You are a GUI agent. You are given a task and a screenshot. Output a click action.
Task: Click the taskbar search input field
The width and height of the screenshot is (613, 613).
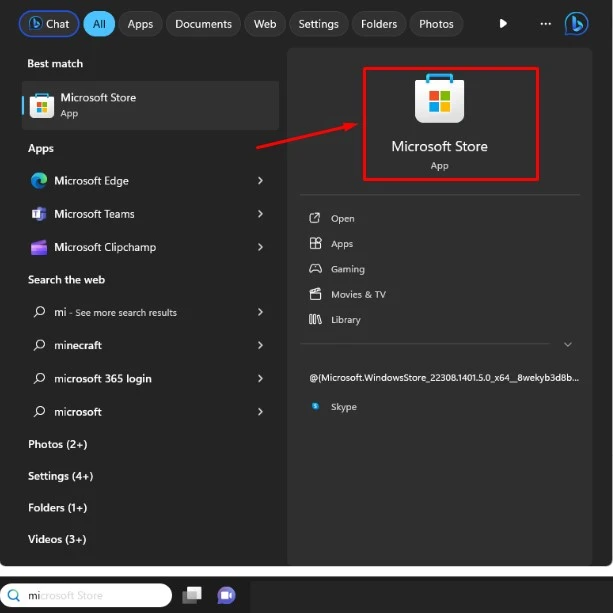click(x=90, y=596)
